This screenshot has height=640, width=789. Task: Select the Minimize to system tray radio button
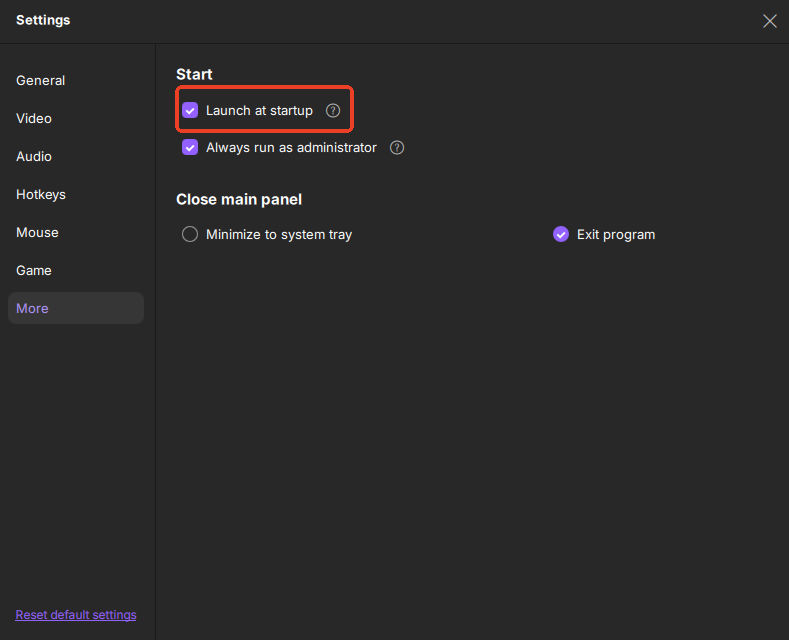190,235
